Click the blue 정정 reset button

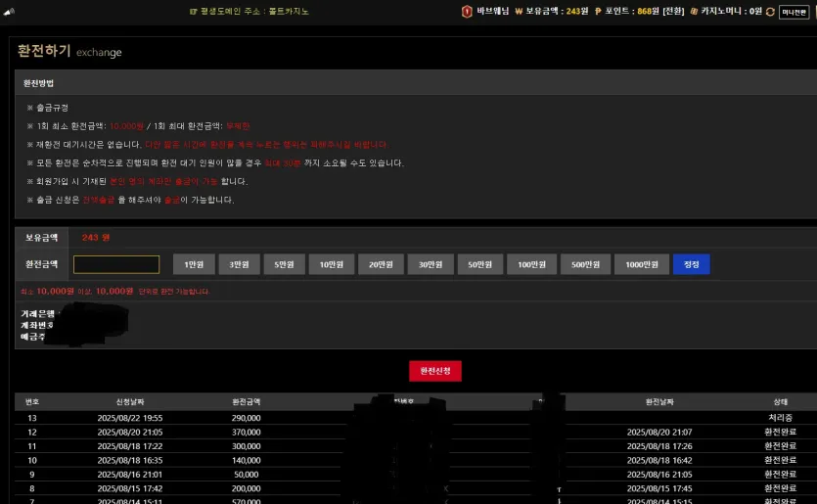pyautogui.click(x=691, y=264)
